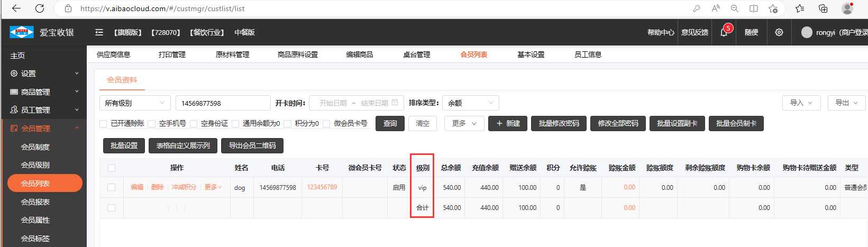Screen dimensions: 868x247
Task: Add this page to favorites via star icon
Action: (773, 8)
